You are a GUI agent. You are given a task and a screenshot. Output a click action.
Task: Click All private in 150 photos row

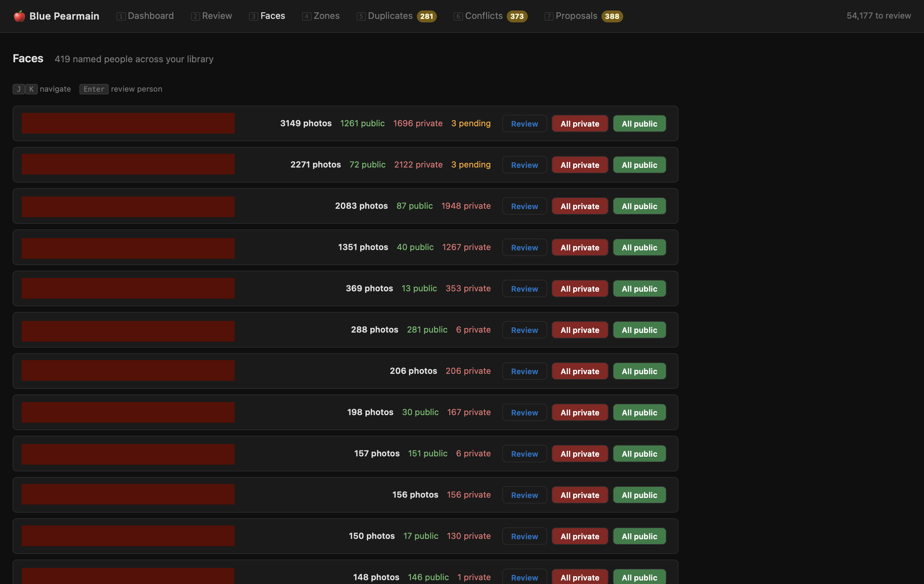[x=580, y=536]
